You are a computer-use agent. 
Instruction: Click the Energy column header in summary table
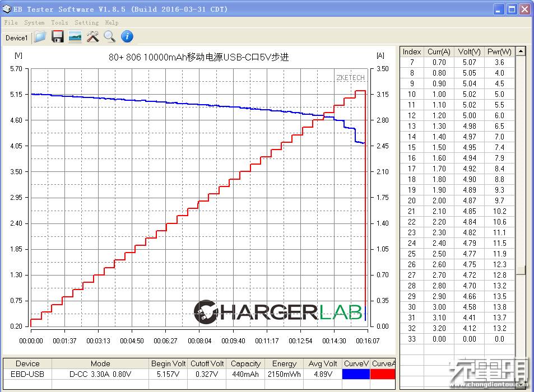point(284,364)
